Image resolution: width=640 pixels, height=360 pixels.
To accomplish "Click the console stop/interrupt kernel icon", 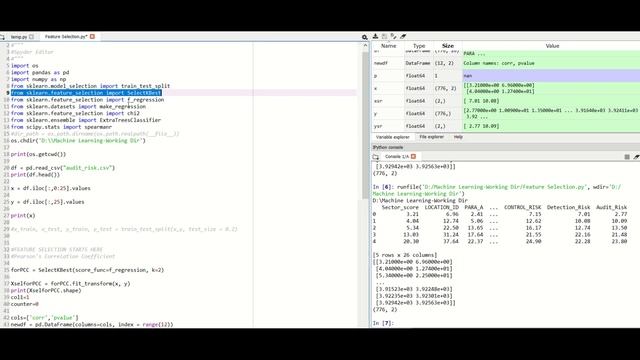I will tap(627, 157).
